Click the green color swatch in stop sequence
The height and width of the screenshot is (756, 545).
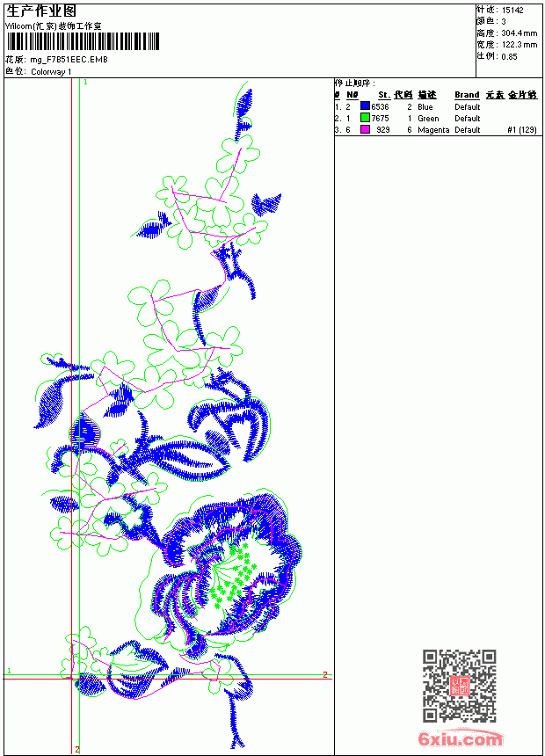[365, 118]
